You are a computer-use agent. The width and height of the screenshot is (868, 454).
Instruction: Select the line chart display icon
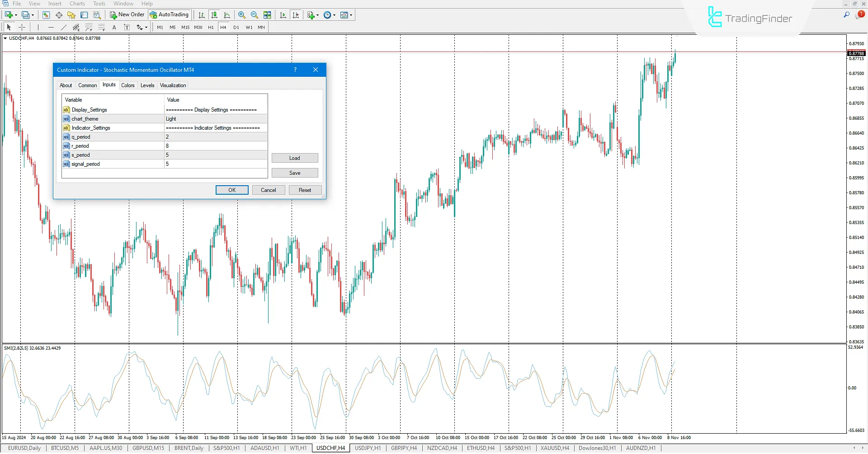tap(227, 14)
